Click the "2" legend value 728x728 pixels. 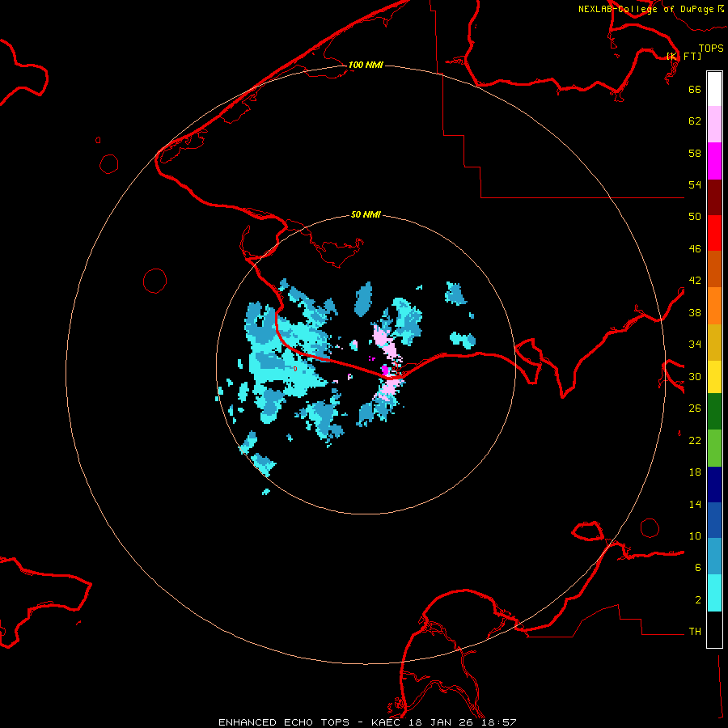point(698,600)
